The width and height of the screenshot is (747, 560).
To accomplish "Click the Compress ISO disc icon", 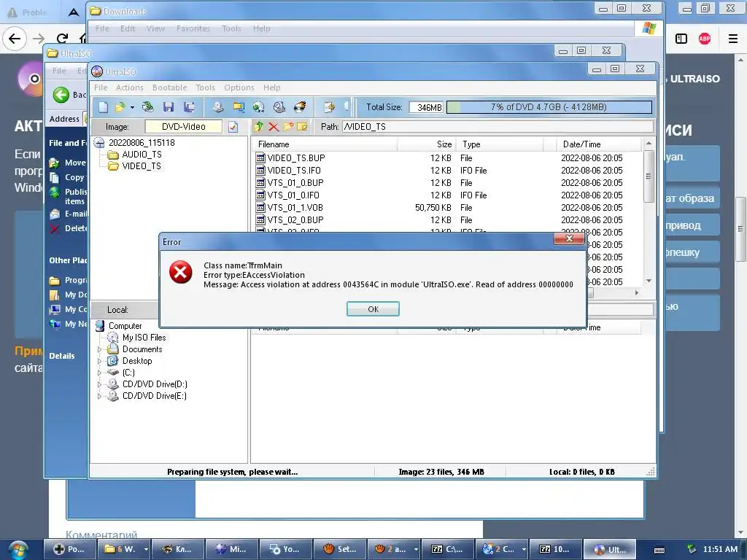I will (x=259, y=107).
